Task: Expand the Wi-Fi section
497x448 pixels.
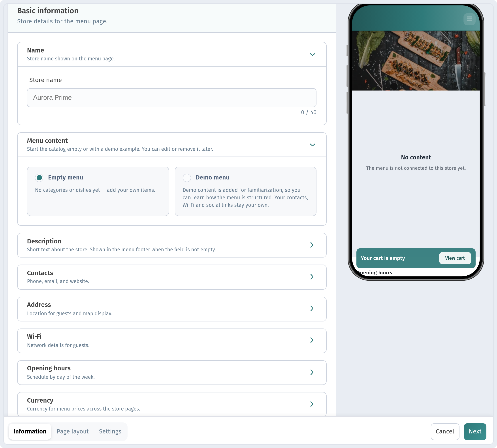Action: click(x=172, y=340)
